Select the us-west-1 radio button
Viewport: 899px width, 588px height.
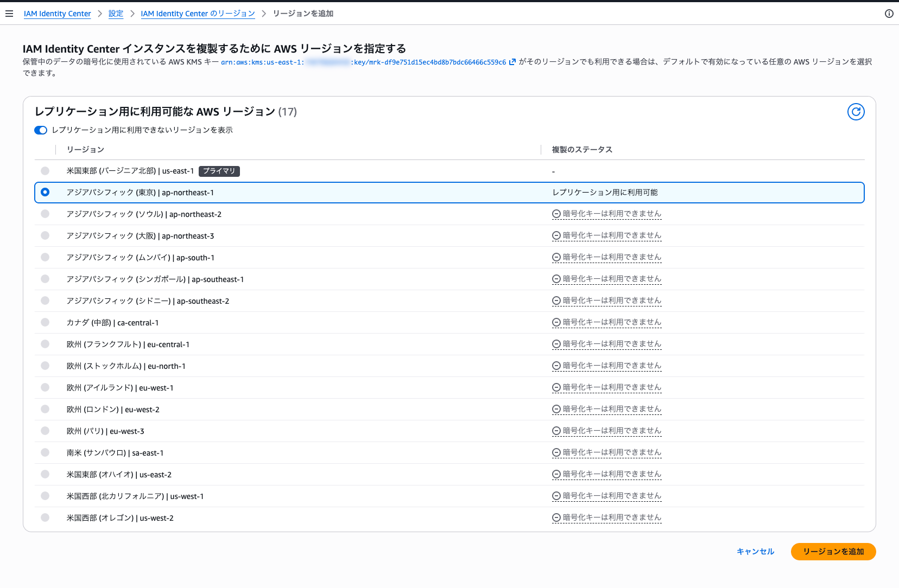(x=45, y=496)
